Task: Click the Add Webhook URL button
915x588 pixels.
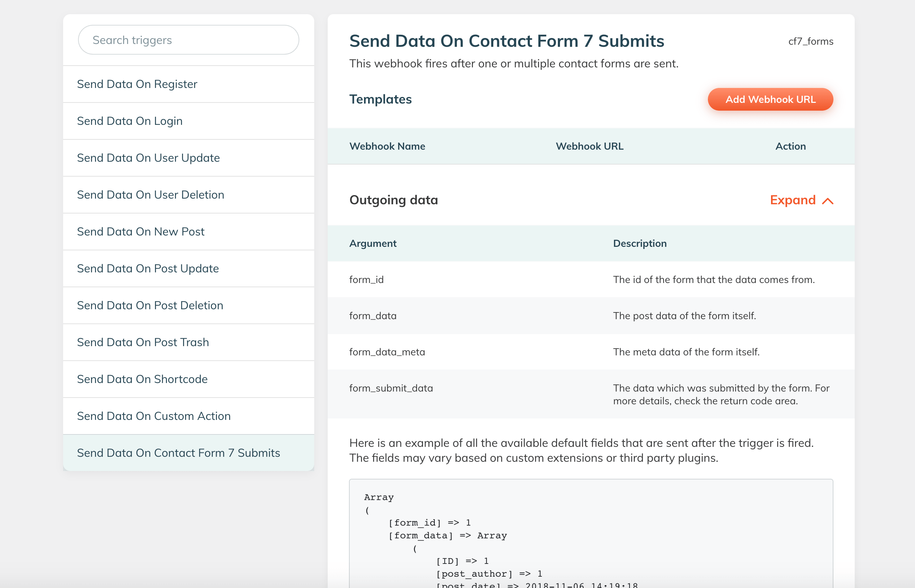Action: click(770, 99)
